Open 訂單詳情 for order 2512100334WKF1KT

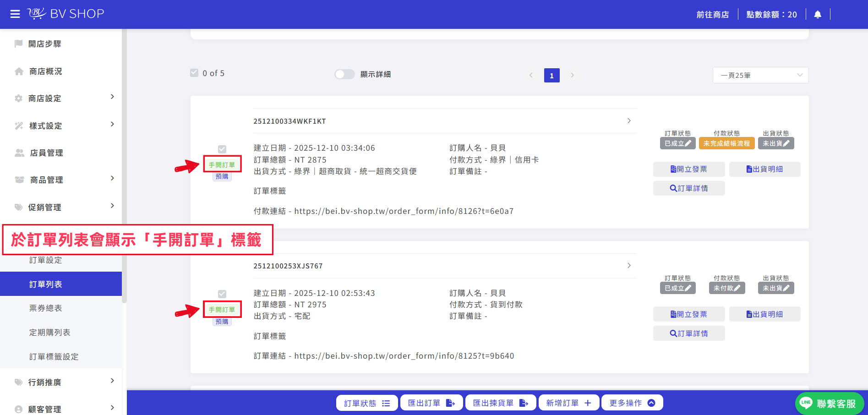point(689,188)
